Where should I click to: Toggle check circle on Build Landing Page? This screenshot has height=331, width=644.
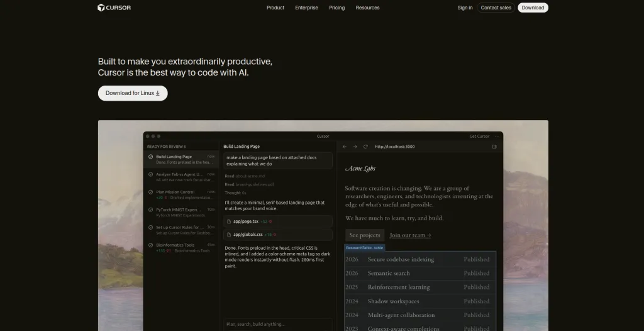click(151, 157)
